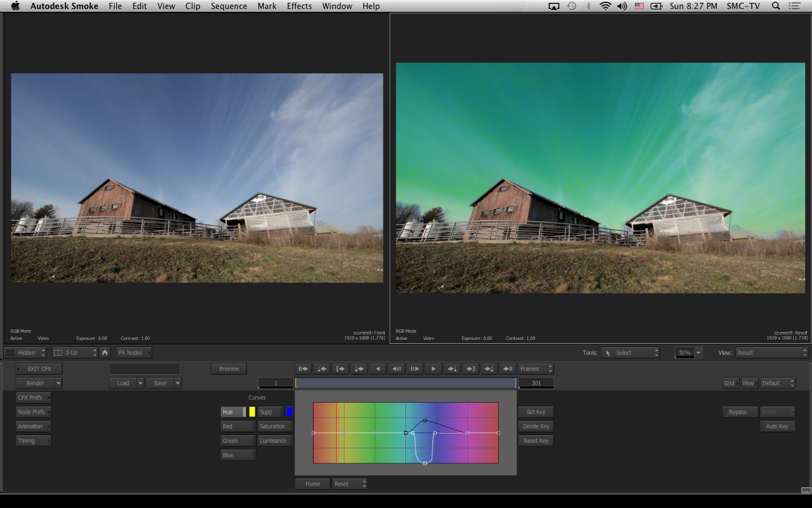Open the 2-Up viewport layout dropdown
This screenshot has height=508, width=812.
click(x=75, y=353)
